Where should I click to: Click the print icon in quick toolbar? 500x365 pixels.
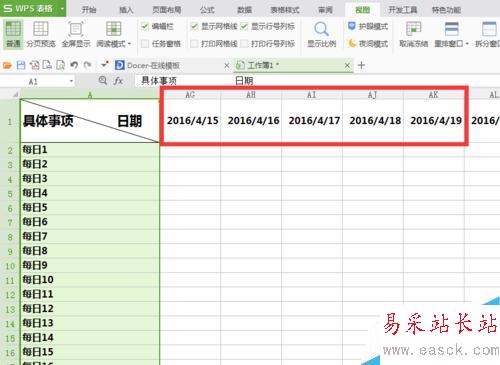pos(47,65)
